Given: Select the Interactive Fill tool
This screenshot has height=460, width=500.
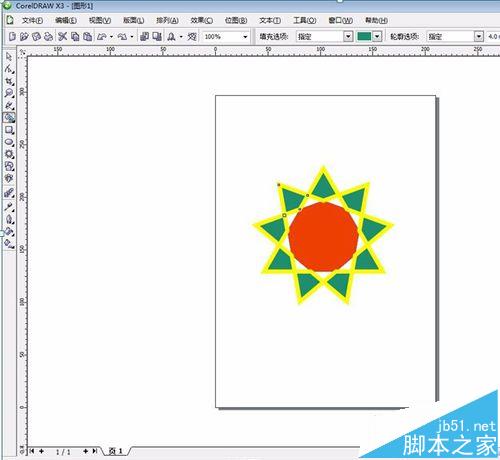Looking at the screenshot, I should [9, 244].
